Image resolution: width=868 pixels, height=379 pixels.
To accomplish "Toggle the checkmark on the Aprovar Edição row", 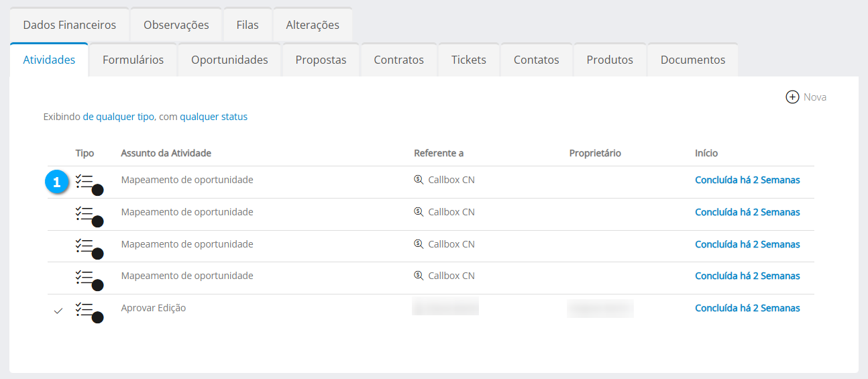I will point(58,311).
